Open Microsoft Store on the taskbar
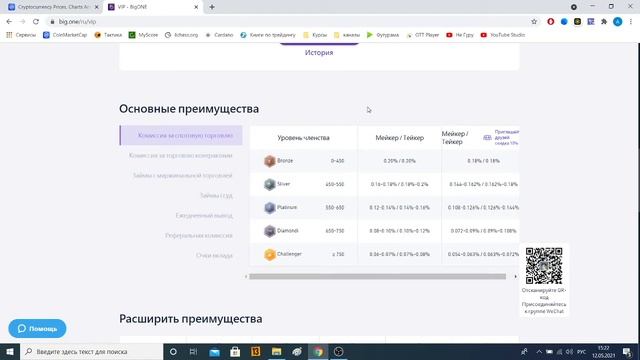640x360 pixels. coord(235,351)
